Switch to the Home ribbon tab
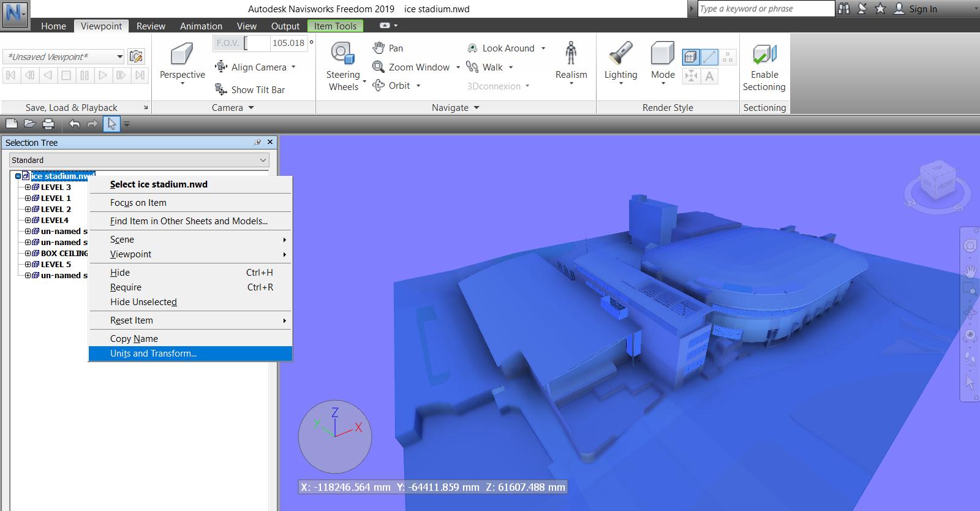The width and height of the screenshot is (980, 511). point(53,26)
